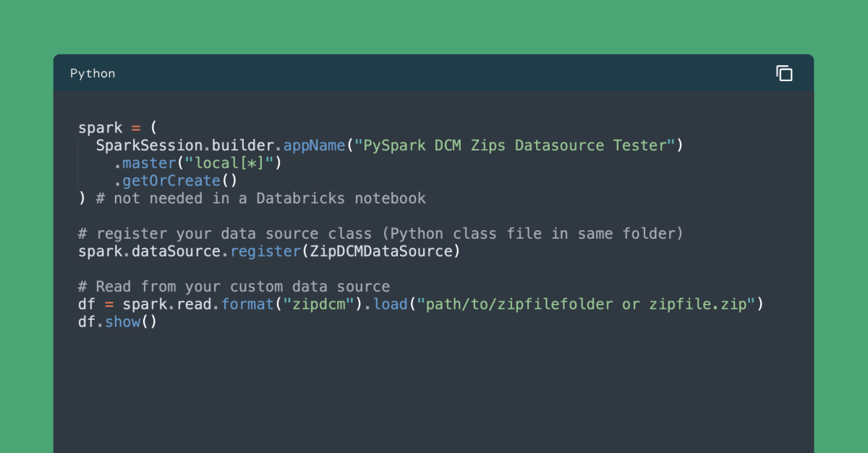
Task: Click the copy code icon
Action: click(x=784, y=73)
